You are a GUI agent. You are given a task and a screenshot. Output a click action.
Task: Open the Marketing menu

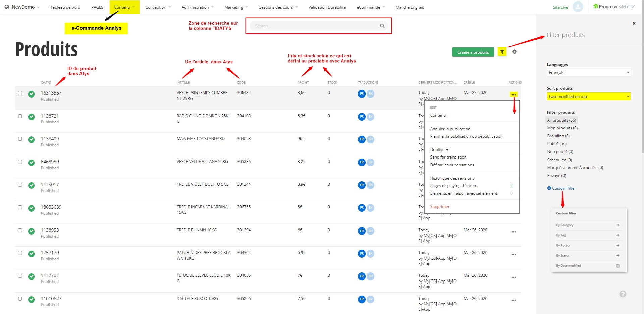tap(234, 7)
